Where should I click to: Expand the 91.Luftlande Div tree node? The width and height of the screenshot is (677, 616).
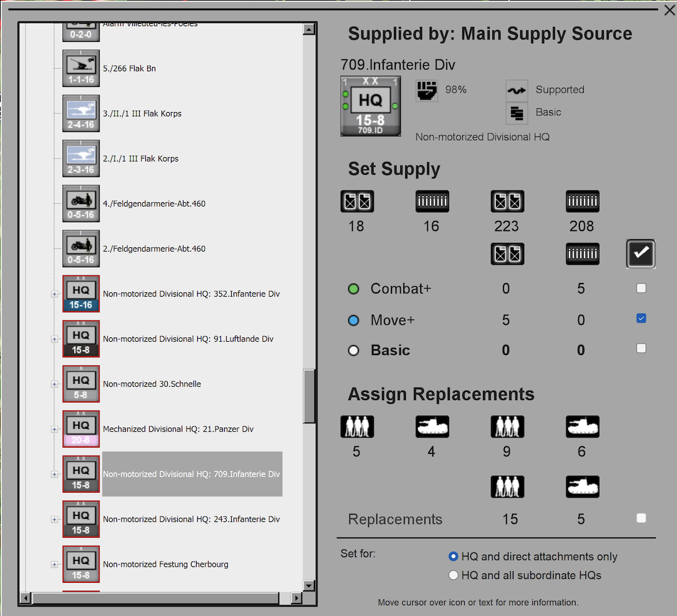pyautogui.click(x=54, y=339)
